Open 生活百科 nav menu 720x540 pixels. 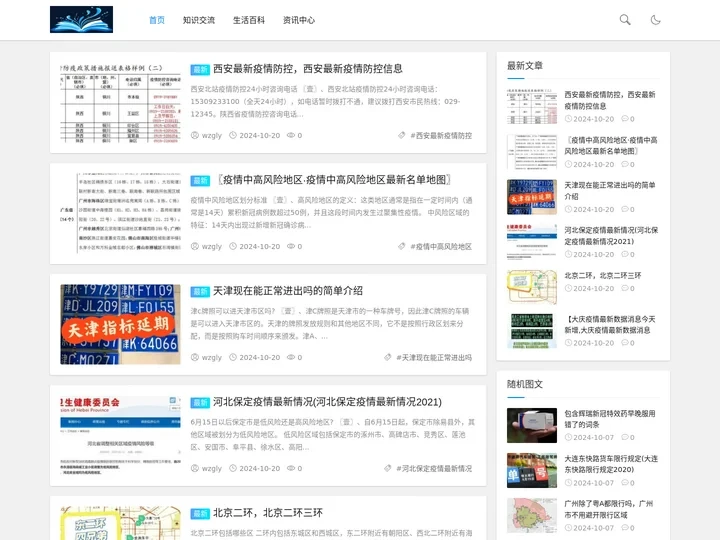[x=248, y=20]
